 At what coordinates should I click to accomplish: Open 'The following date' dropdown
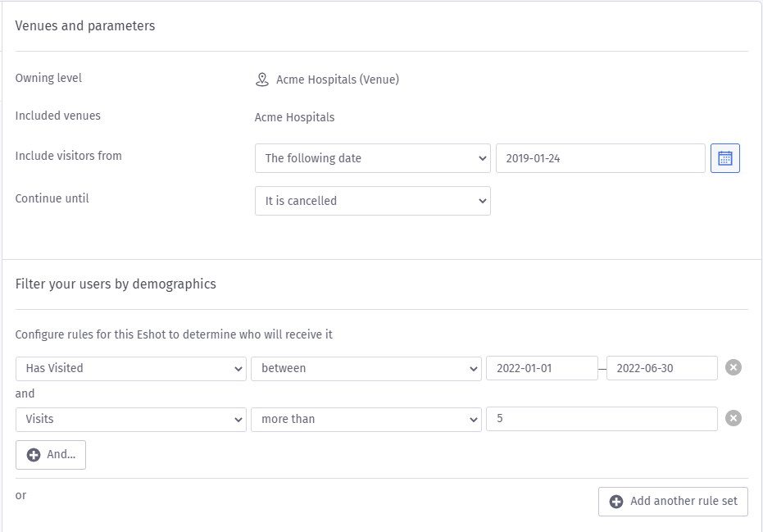372,158
